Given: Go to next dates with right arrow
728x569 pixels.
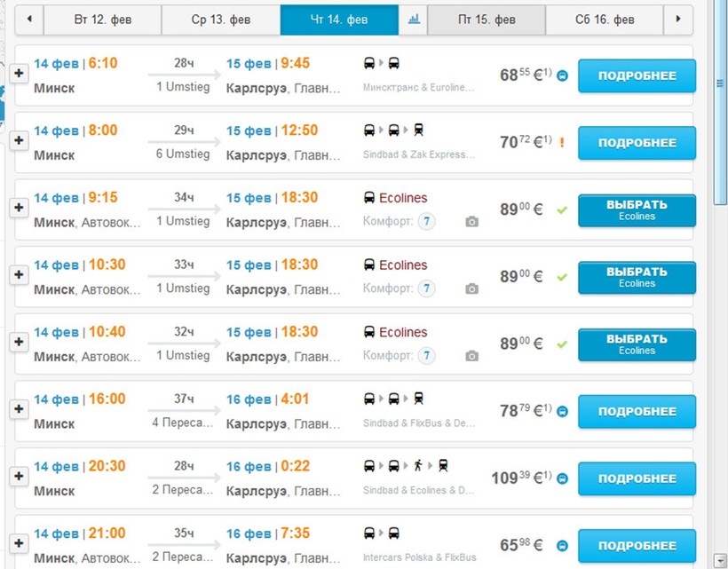Looking at the screenshot, I should [678, 19].
